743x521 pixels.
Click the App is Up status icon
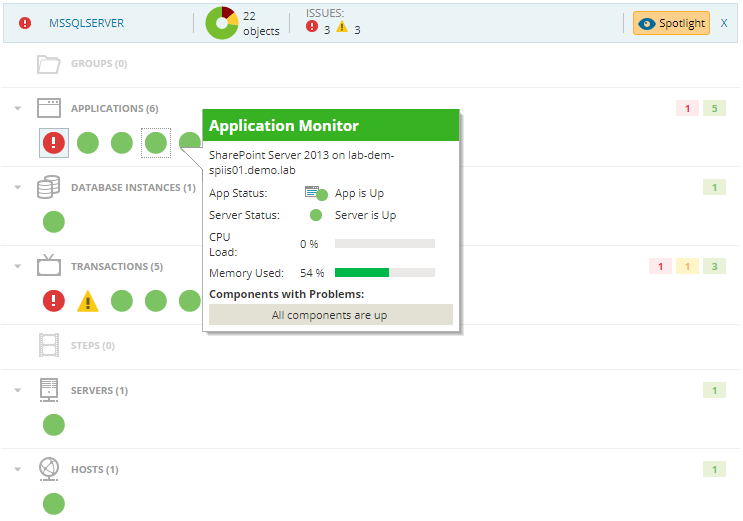click(317, 193)
